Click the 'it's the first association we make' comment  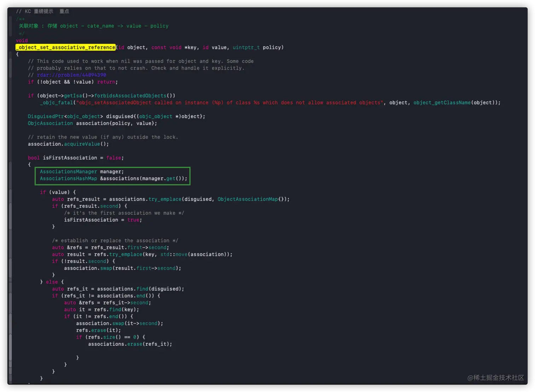(124, 213)
